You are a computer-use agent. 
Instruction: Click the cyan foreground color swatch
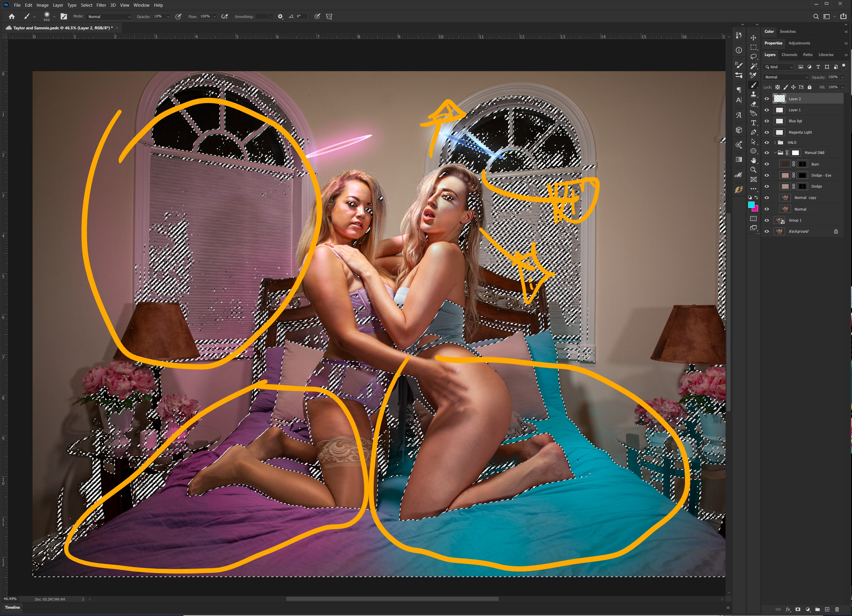coord(751,204)
